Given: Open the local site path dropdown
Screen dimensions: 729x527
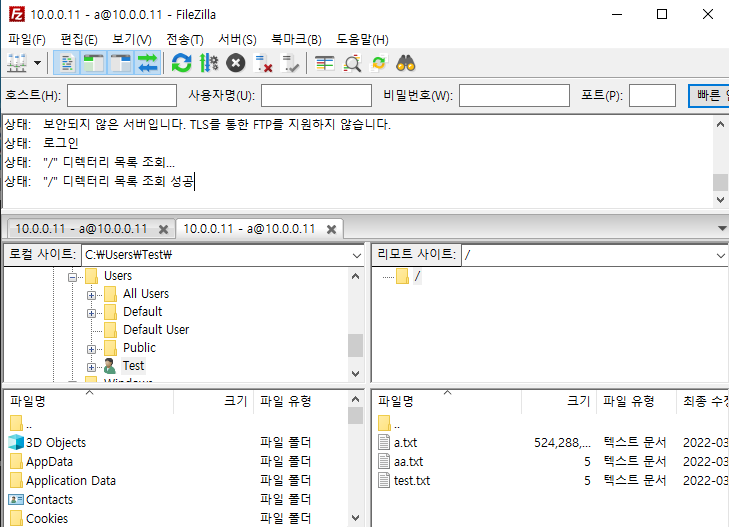Looking at the screenshot, I should pyautogui.click(x=357, y=255).
